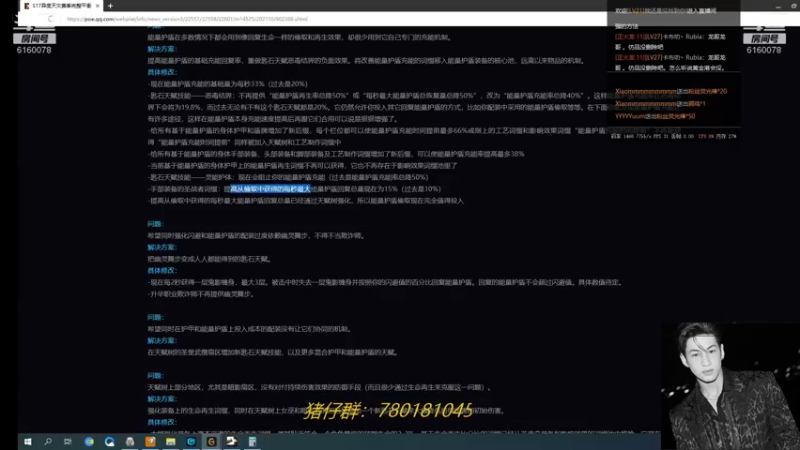Open the Windows Start menu

click(x=28, y=442)
